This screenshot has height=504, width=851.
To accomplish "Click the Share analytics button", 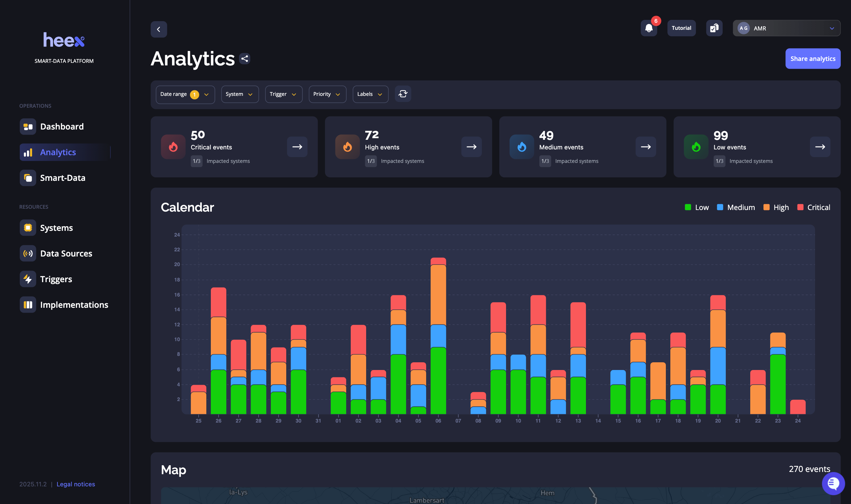I will 812,58.
